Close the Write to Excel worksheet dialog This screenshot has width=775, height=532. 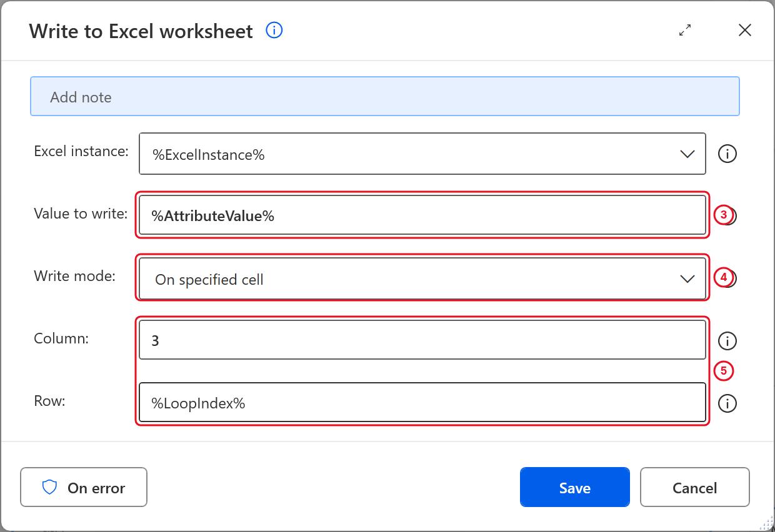pyautogui.click(x=744, y=30)
